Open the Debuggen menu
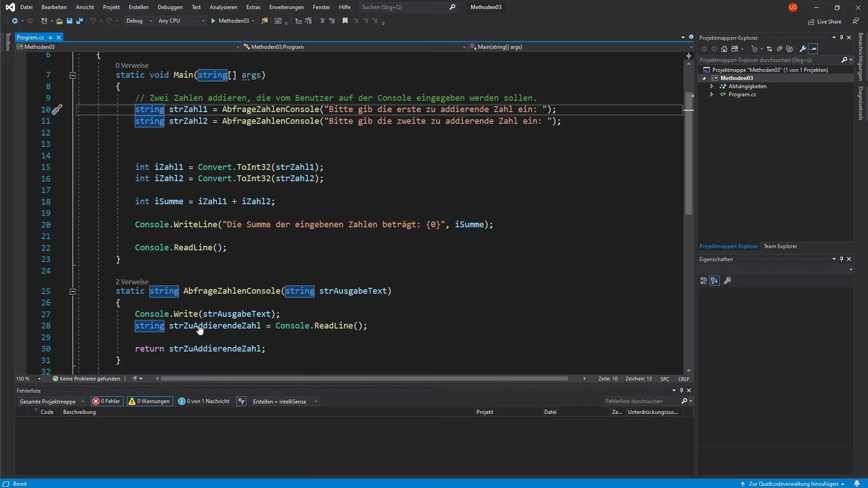The height and width of the screenshot is (488, 868). [170, 7]
